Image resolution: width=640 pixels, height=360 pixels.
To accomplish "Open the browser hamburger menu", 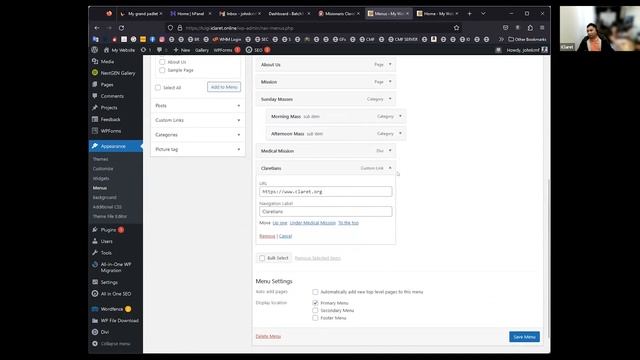I will pyautogui.click(x=542, y=28).
